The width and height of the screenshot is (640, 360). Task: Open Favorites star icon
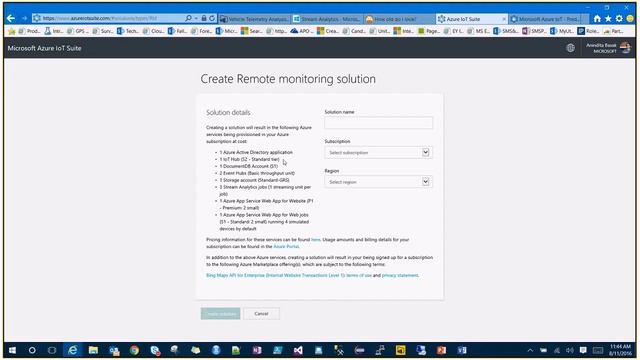click(608, 19)
